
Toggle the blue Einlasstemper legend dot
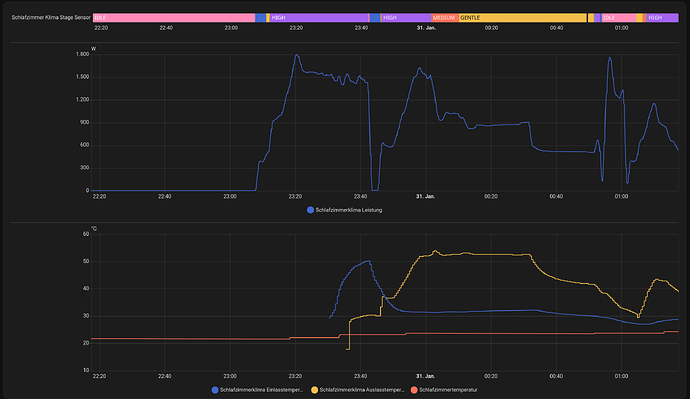point(215,390)
